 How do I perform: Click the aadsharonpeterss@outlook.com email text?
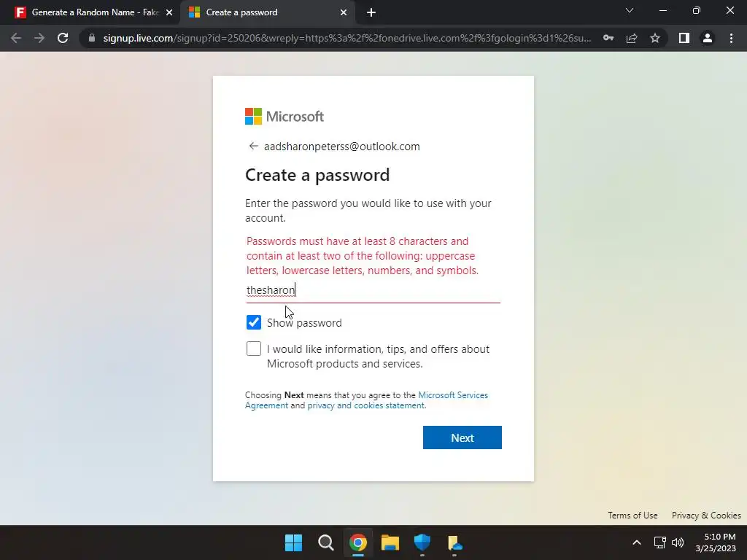tap(342, 146)
